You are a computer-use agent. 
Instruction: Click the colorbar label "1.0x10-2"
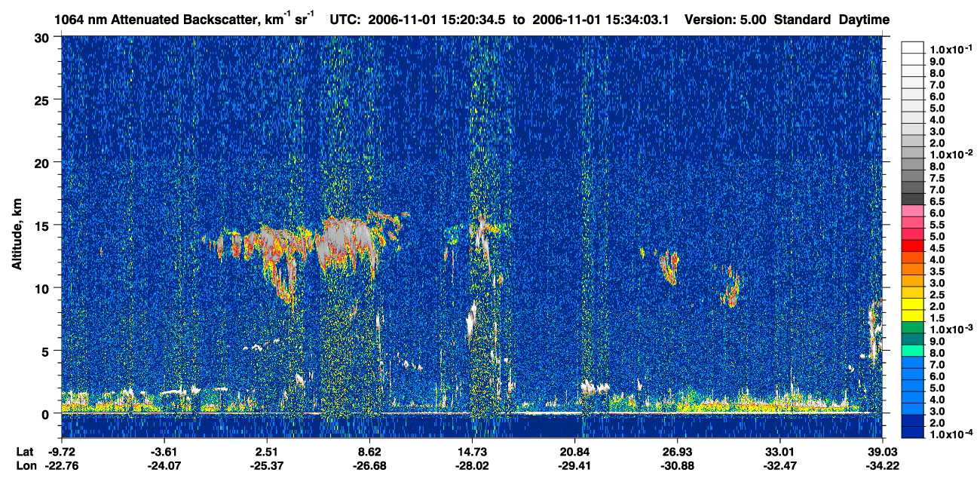[x=951, y=155]
